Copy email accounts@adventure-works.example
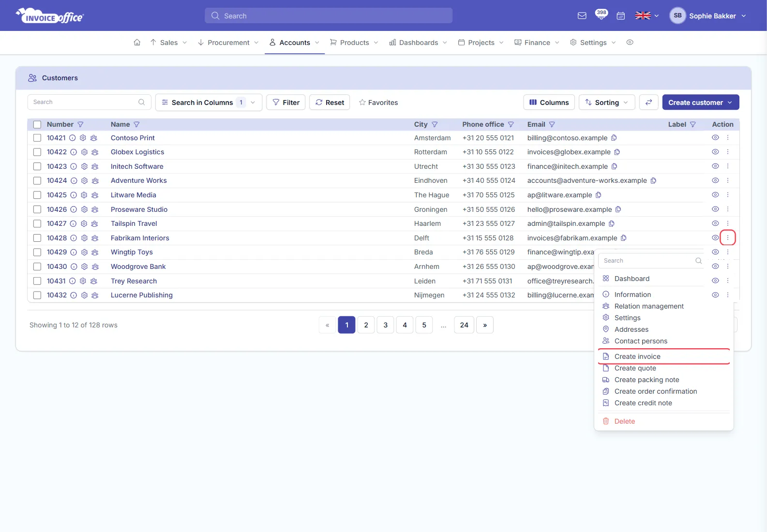This screenshot has width=767, height=532. pyautogui.click(x=653, y=180)
